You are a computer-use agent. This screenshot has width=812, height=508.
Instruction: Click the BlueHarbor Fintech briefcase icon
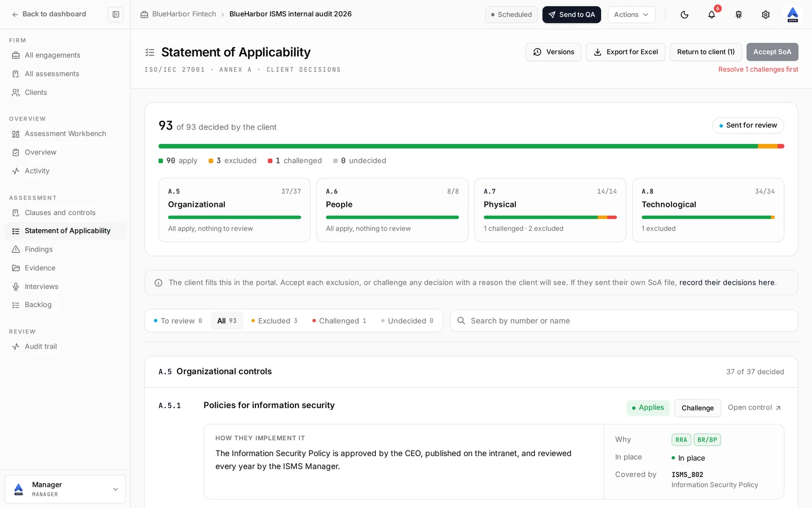[x=144, y=14]
